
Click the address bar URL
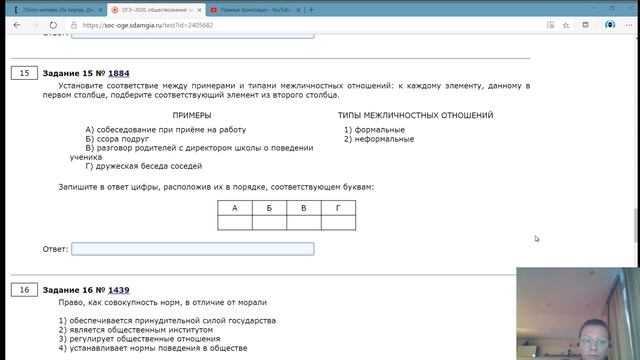pyautogui.click(x=148, y=25)
